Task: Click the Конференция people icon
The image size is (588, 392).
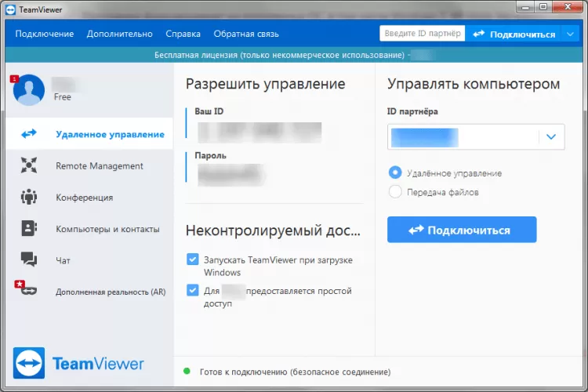Action: coord(29,197)
